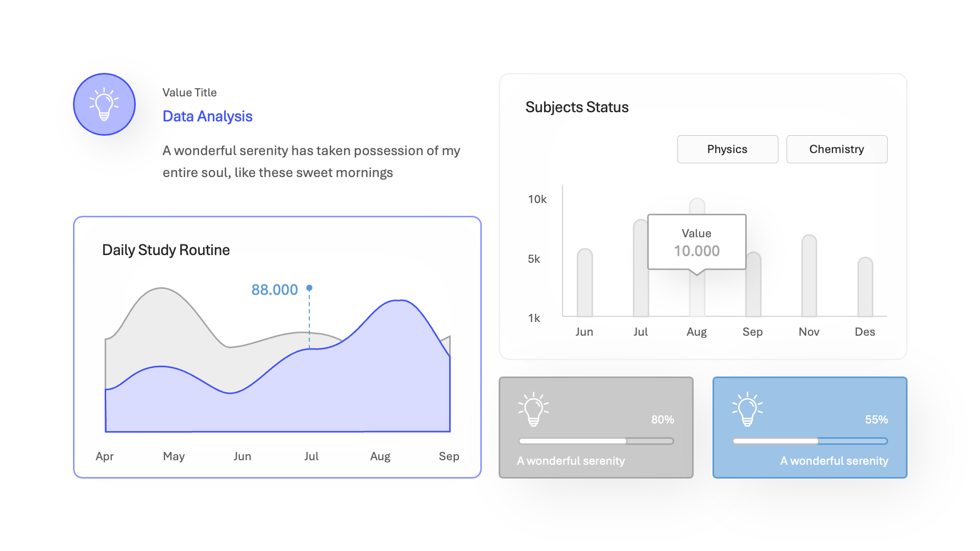Screen dimensions: 980x551
Task: Click the 80% progress bar
Action: [x=596, y=441]
